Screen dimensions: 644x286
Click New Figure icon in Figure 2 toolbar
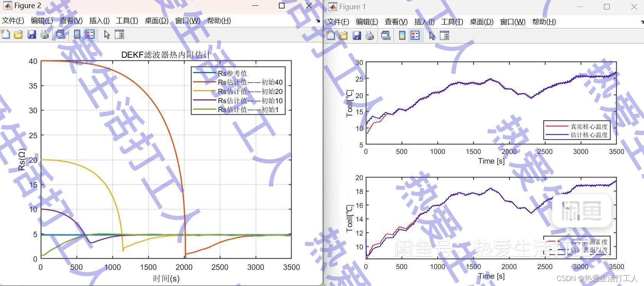[6, 35]
